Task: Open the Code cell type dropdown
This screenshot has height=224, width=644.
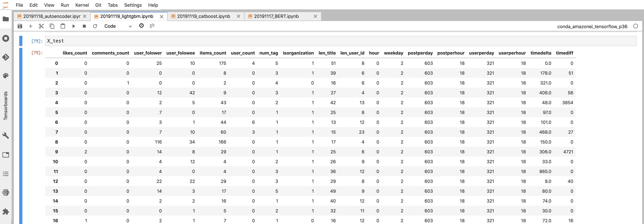Action: tap(118, 26)
